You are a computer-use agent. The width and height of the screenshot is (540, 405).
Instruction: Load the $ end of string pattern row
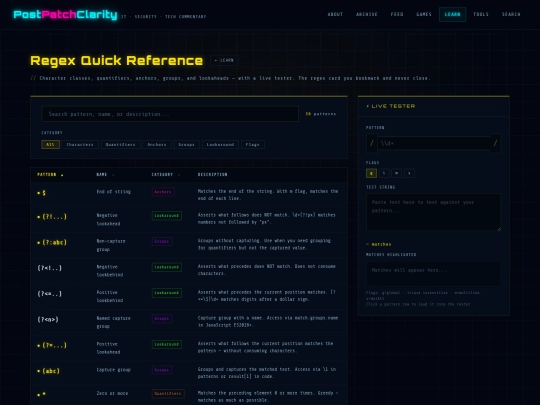click(x=189, y=195)
